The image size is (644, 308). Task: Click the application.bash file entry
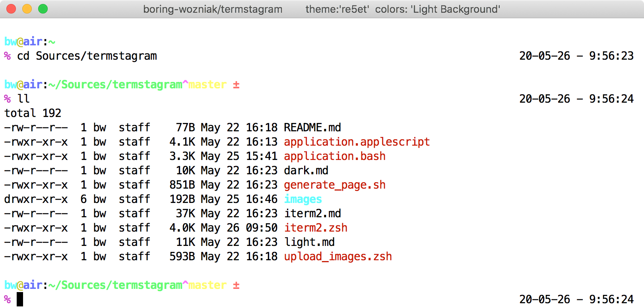[x=334, y=156]
